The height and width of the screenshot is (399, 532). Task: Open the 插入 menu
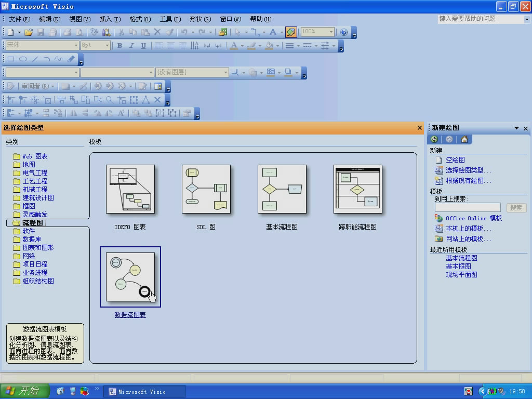coord(110,19)
